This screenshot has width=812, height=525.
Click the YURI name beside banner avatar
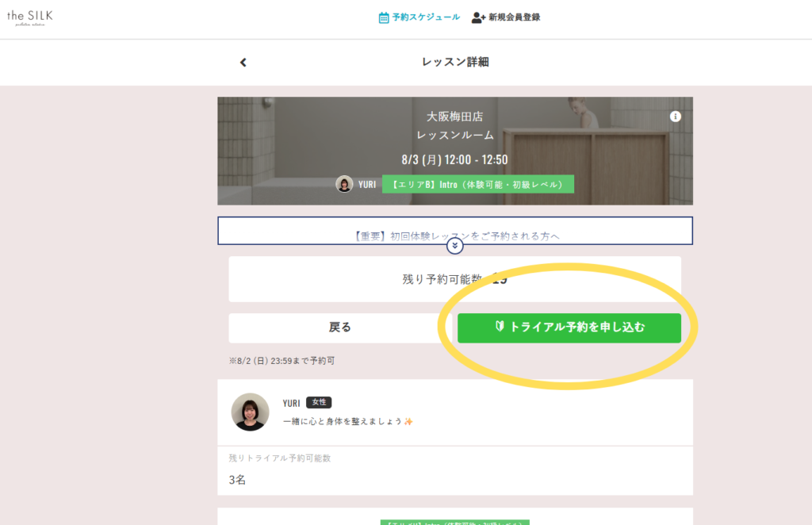367,184
